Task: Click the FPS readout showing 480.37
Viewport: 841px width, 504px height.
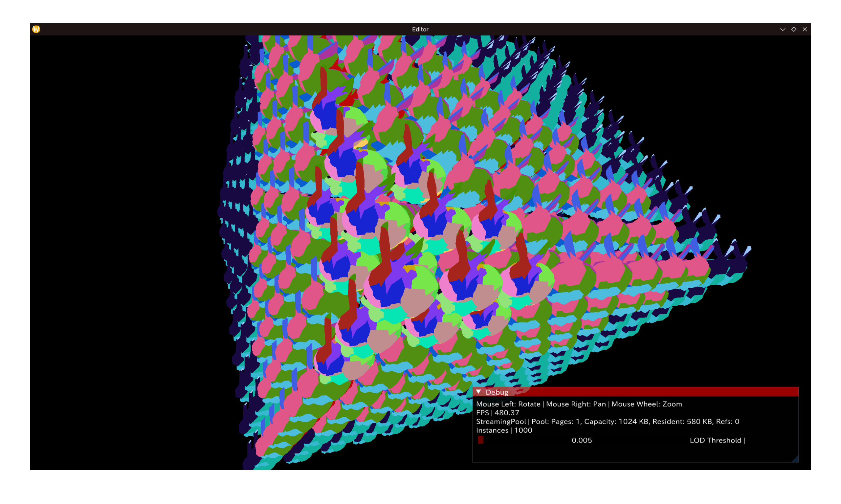Action: pos(498,413)
